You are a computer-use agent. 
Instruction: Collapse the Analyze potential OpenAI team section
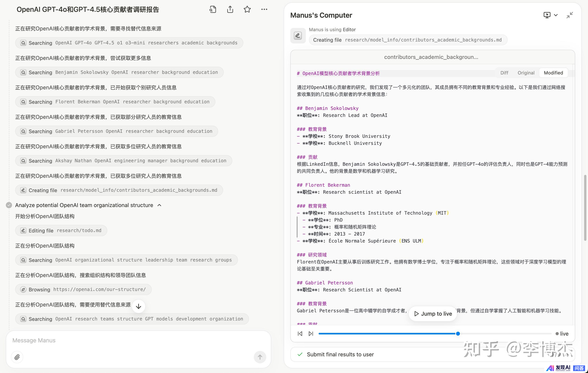(160, 205)
